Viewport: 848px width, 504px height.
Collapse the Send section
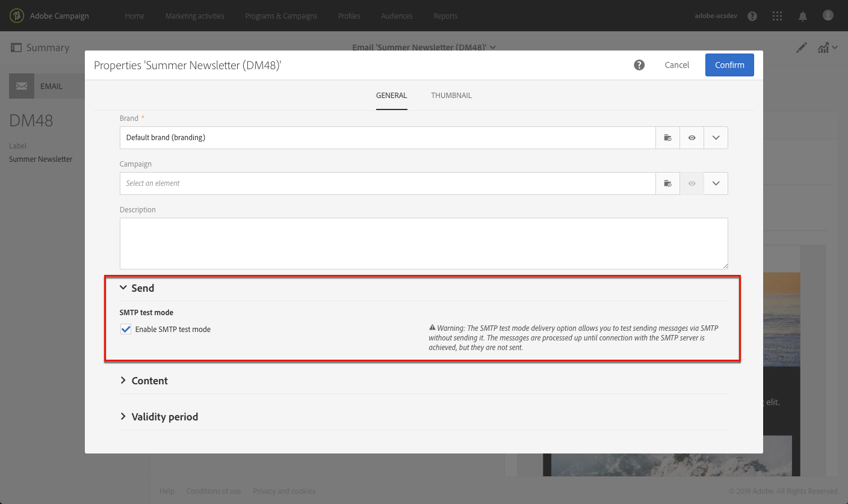[x=123, y=288]
